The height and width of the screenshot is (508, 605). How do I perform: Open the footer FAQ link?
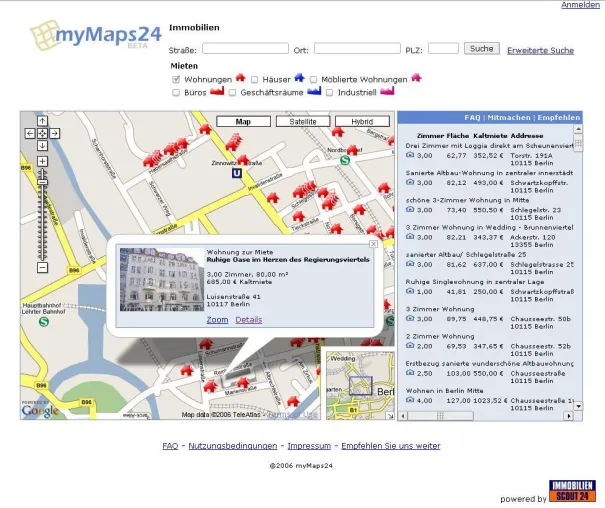click(x=170, y=446)
